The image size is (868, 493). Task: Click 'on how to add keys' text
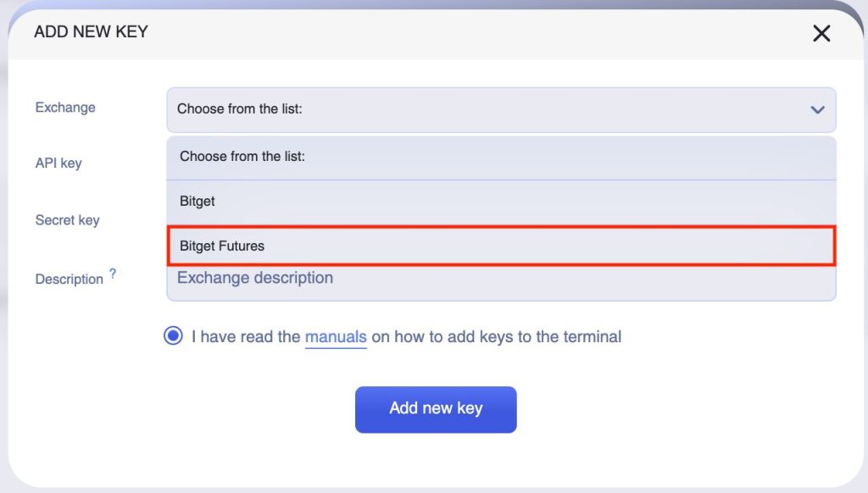(x=441, y=337)
